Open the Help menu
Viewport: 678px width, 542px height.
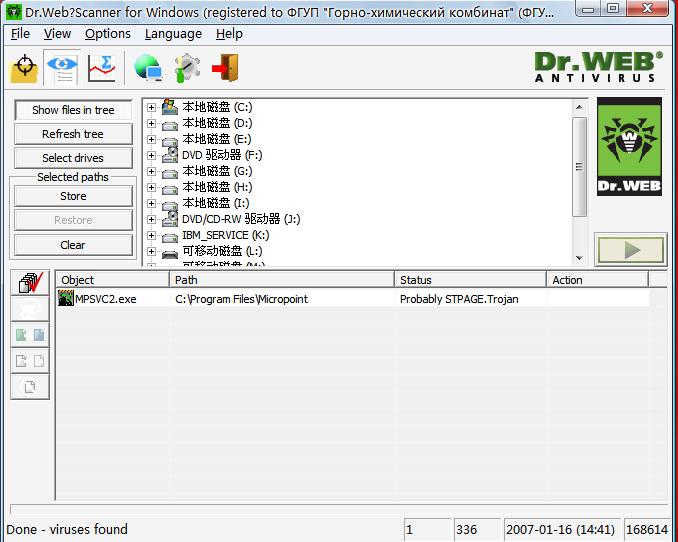click(x=229, y=34)
